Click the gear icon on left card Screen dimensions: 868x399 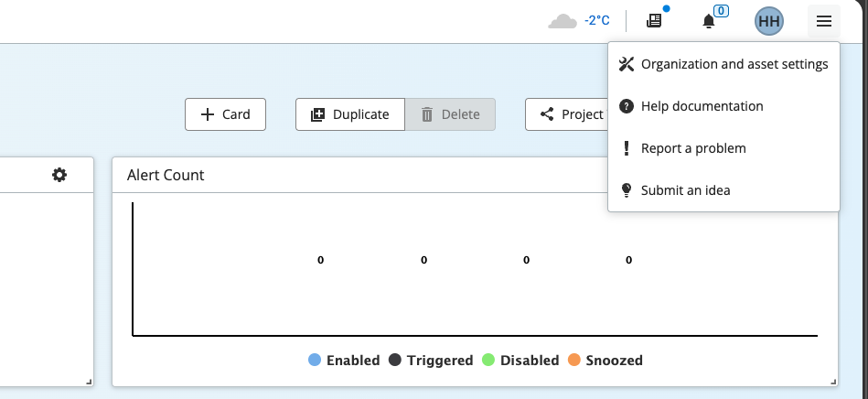tap(59, 175)
